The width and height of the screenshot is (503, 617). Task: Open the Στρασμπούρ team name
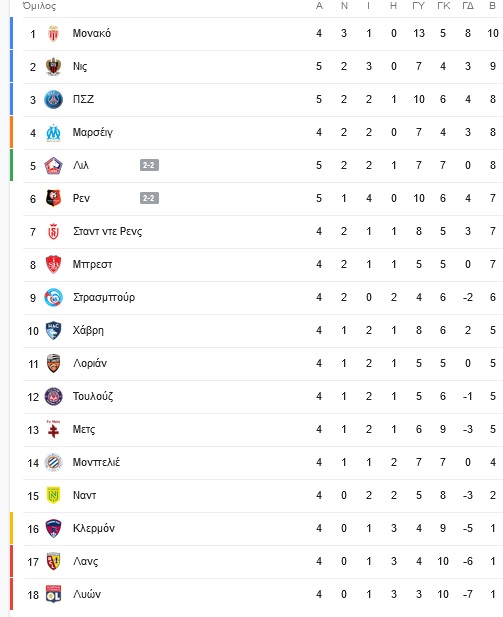(104, 297)
